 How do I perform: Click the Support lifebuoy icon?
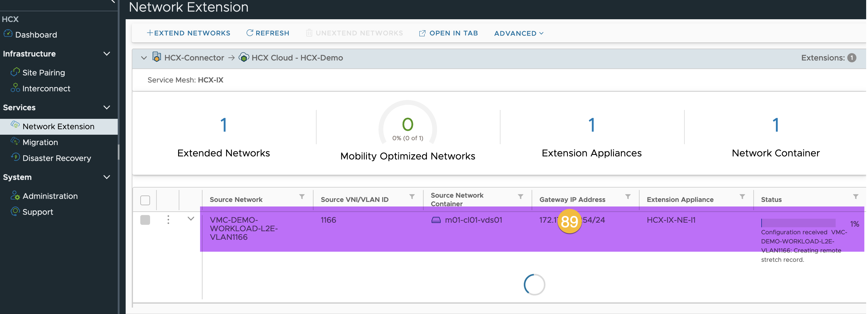[15, 211]
